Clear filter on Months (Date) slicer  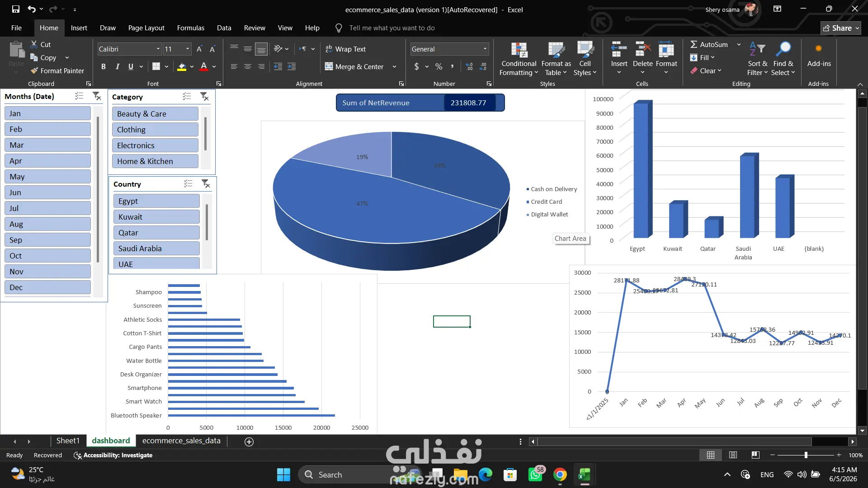(x=97, y=96)
